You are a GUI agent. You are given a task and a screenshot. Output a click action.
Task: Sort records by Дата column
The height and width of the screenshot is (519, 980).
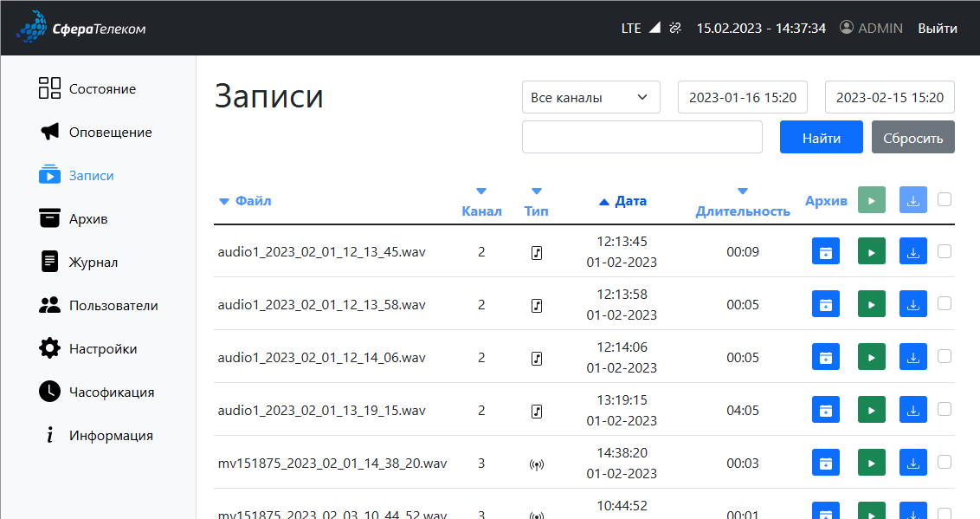(x=622, y=201)
